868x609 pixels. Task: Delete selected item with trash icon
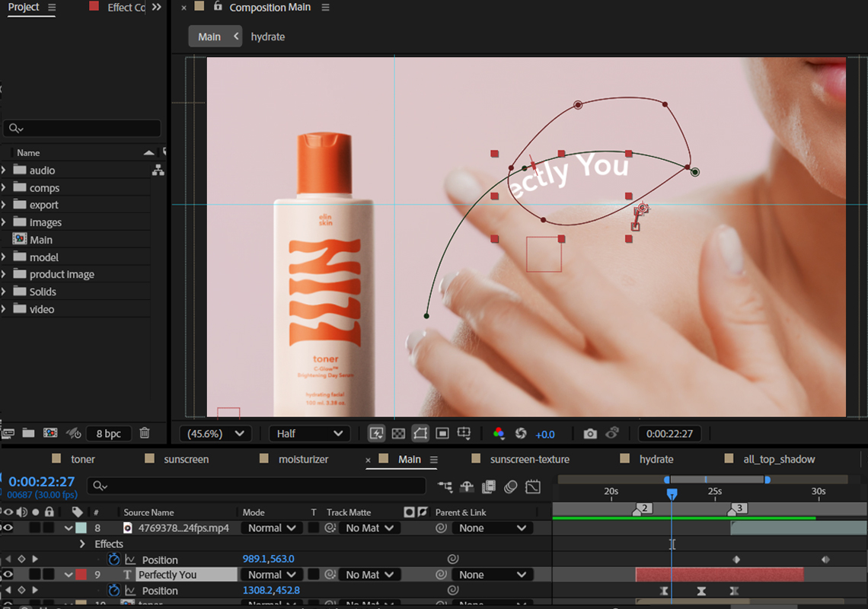pos(145,433)
